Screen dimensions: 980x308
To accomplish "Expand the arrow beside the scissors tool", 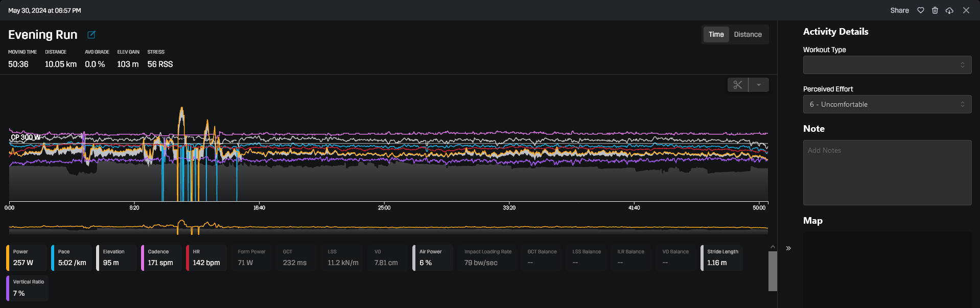I will (x=759, y=85).
